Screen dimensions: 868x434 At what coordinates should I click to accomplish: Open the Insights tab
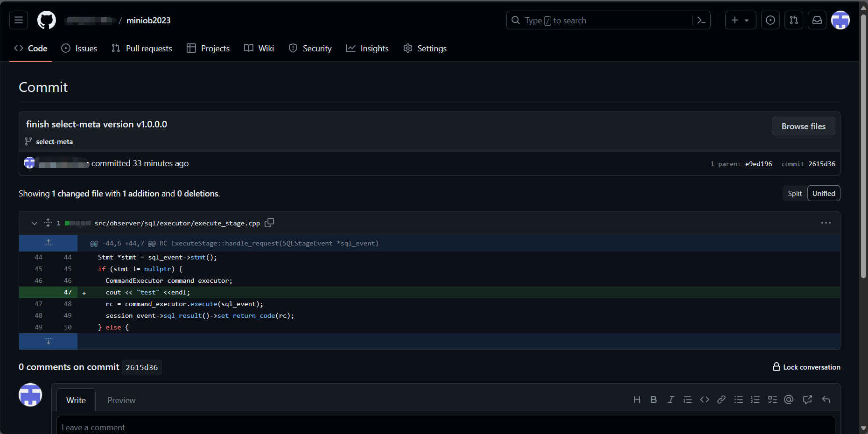[x=368, y=49]
